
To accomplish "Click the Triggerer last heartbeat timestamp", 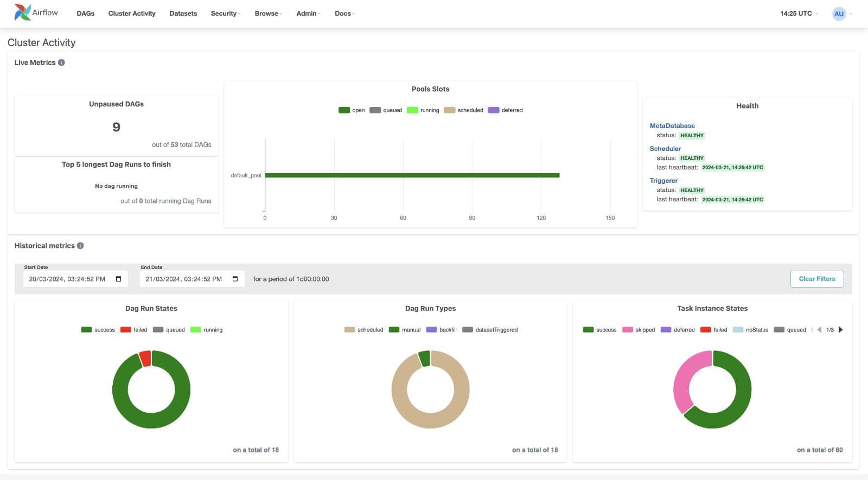I will tap(732, 200).
